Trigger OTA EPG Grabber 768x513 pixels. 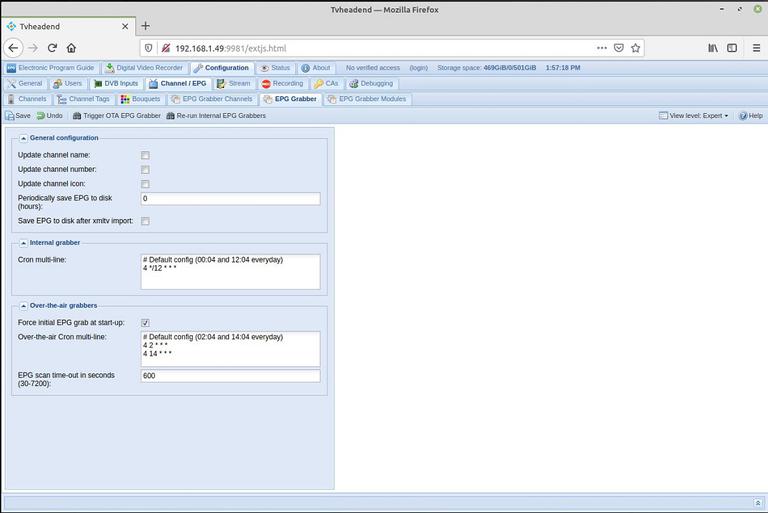[117, 116]
